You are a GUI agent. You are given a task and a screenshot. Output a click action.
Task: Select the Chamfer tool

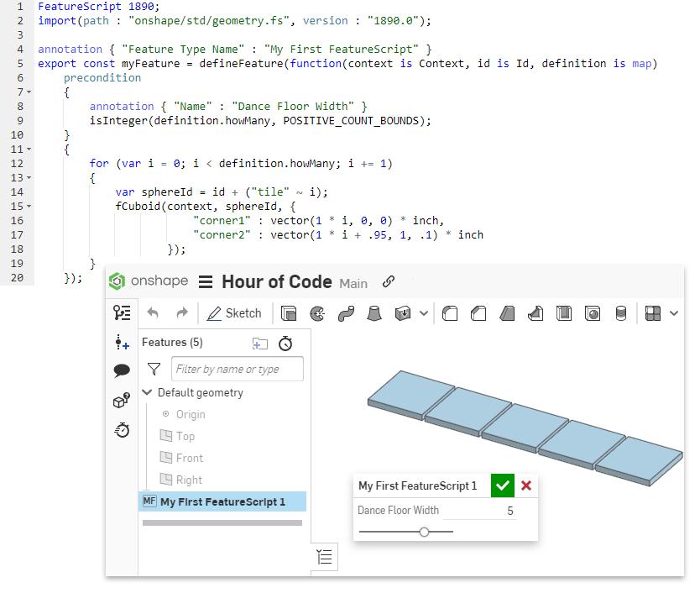click(479, 312)
